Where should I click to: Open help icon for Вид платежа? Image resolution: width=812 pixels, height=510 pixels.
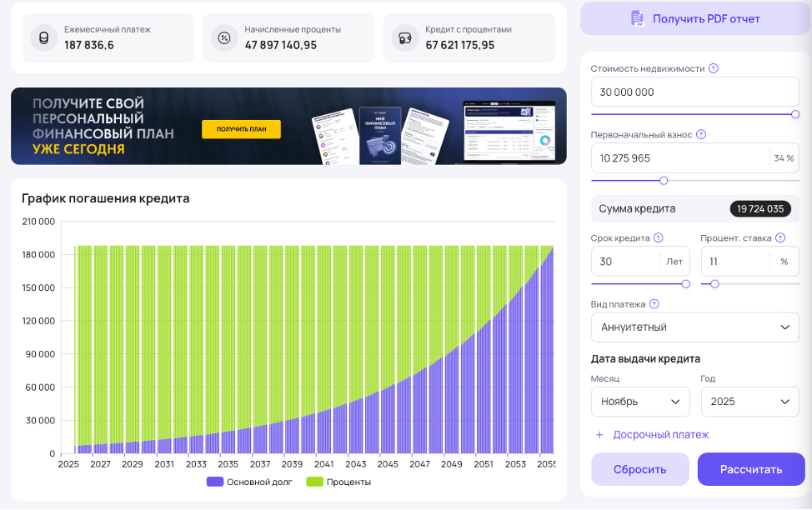tap(654, 304)
